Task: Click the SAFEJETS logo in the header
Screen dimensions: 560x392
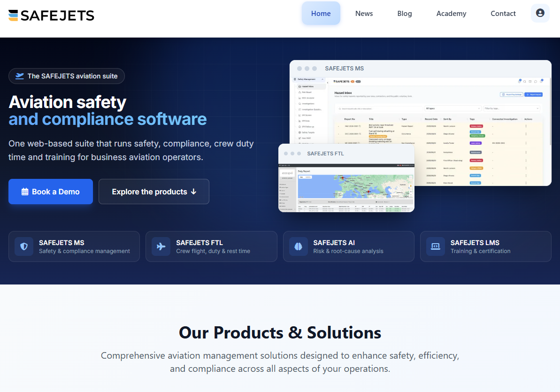Action: point(52,15)
